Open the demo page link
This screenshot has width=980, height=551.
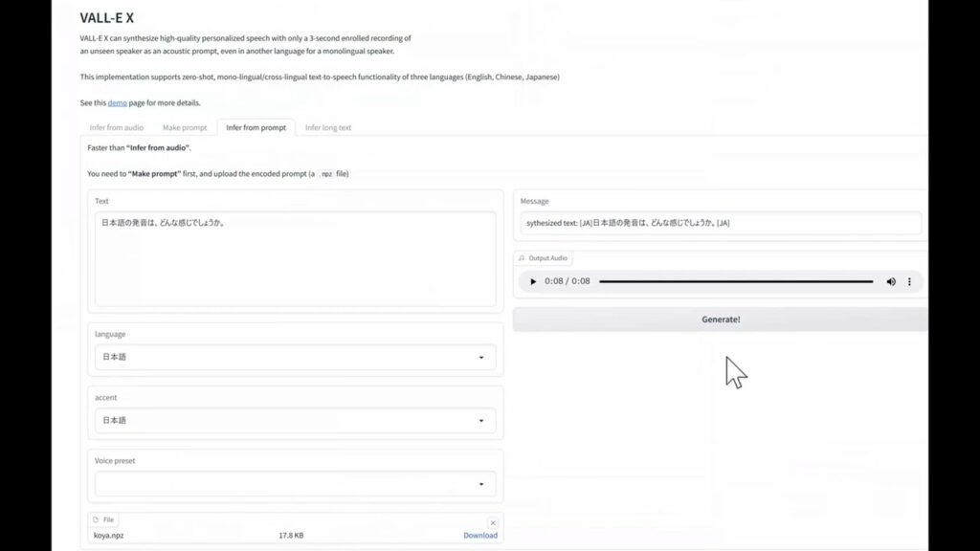(x=117, y=102)
